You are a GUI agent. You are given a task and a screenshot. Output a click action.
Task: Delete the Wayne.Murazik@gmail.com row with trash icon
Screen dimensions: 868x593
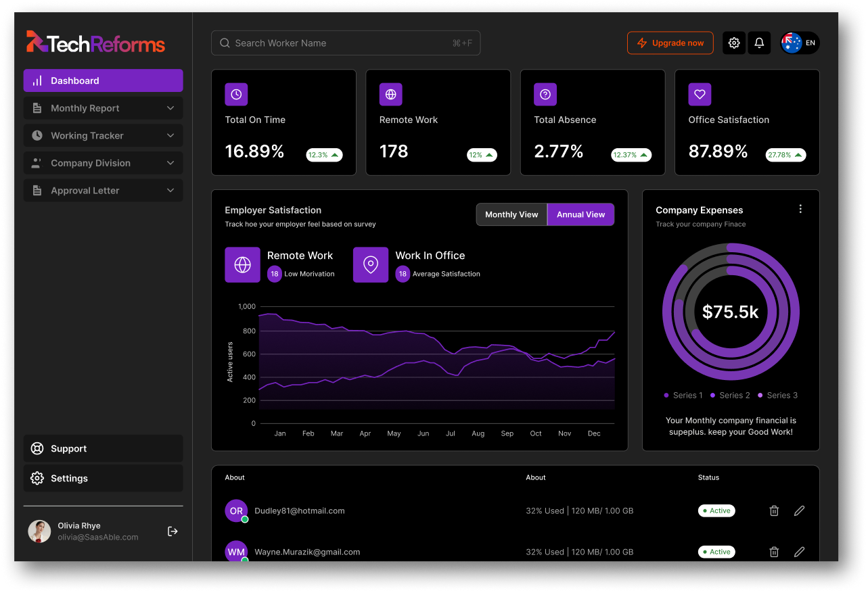pos(774,552)
